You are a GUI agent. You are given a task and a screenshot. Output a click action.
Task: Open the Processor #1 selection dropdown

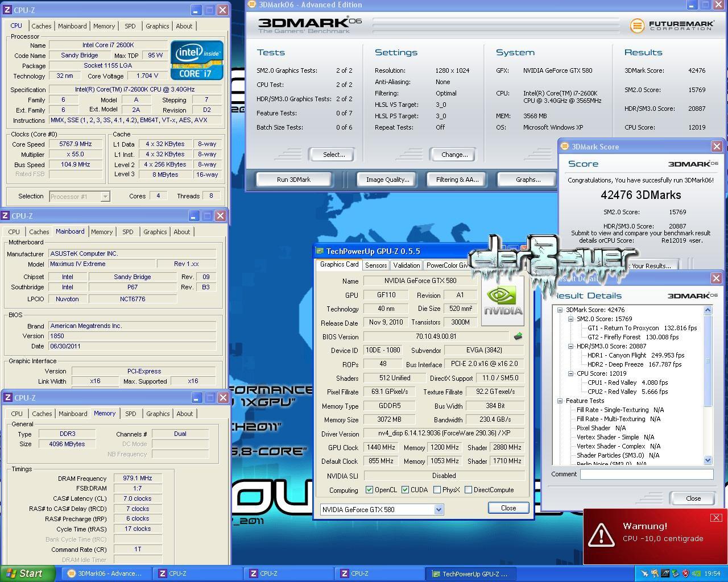105,196
